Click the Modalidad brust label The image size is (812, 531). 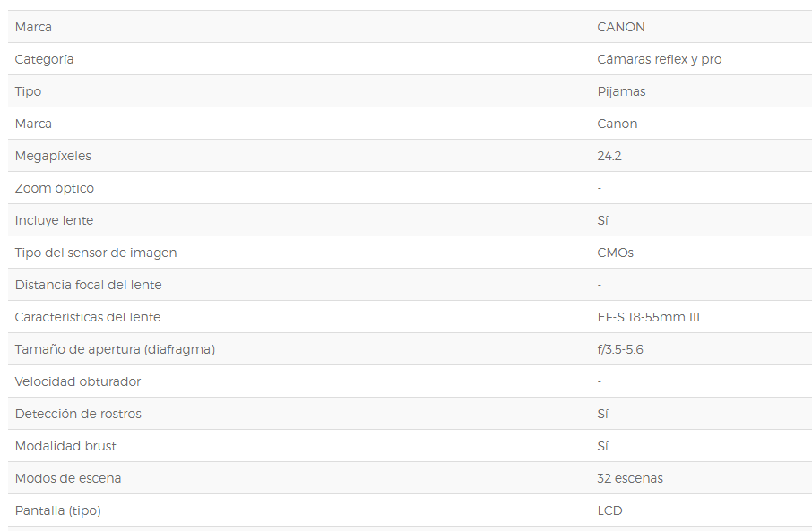pyautogui.click(x=65, y=446)
